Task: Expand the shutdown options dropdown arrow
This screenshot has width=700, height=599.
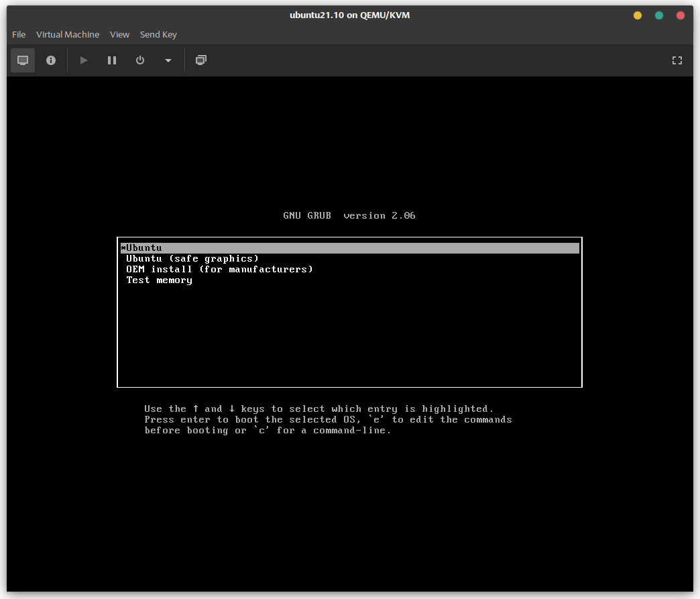Action: pyautogui.click(x=168, y=60)
